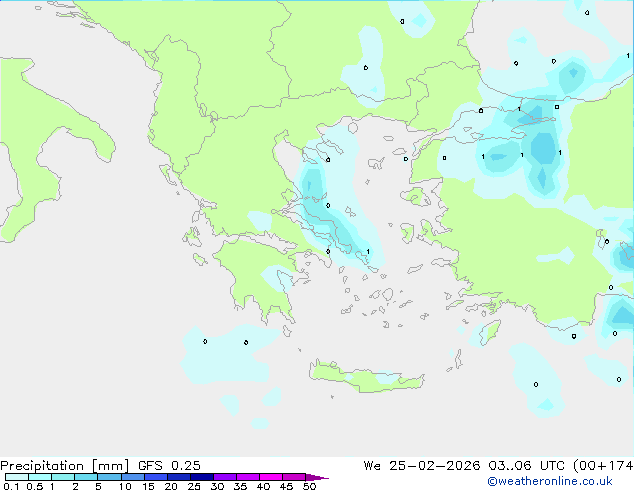Select the "03..06 UTC" time label
The height and width of the screenshot is (490, 634).
(x=526, y=466)
